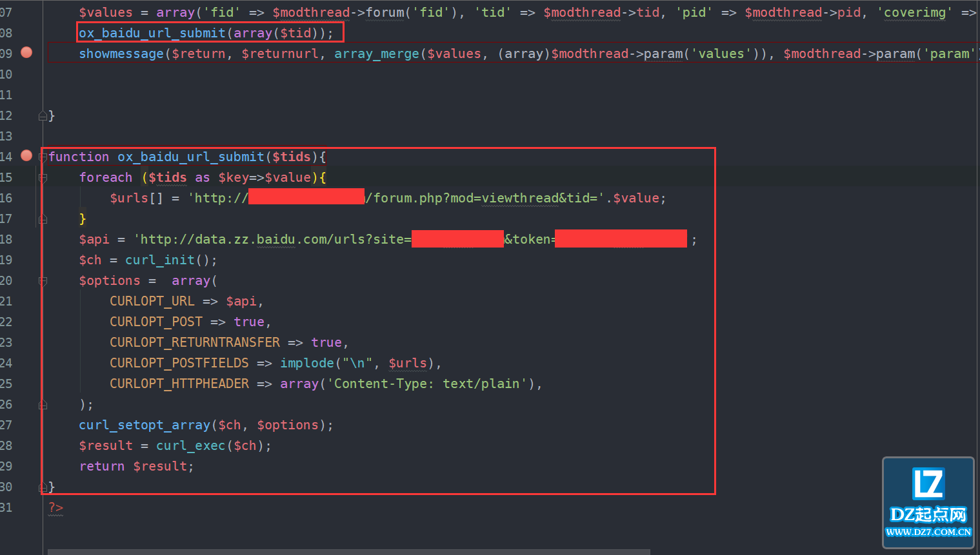
Task: Click the fold end marker above the ox_baidu_url_submit function
Action: (43, 115)
